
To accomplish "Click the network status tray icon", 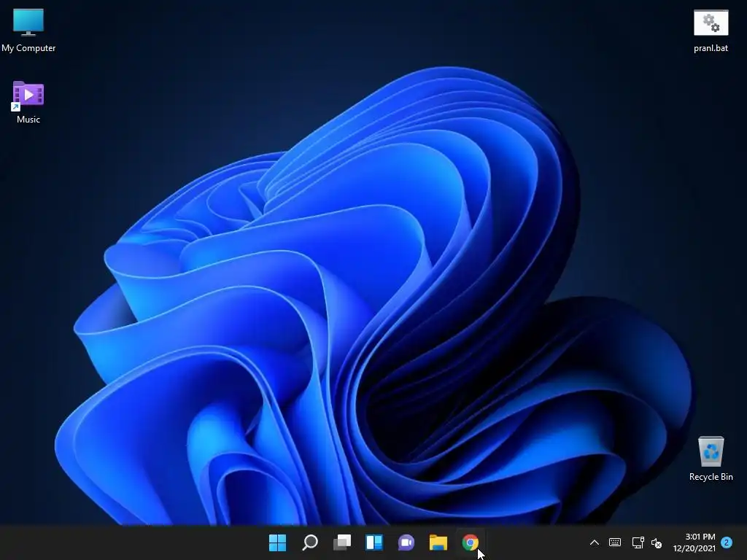I will pos(638,542).
